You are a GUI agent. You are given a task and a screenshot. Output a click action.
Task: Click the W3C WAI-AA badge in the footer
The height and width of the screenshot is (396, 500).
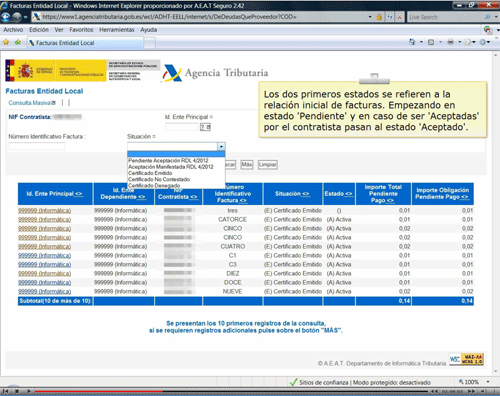466,359
